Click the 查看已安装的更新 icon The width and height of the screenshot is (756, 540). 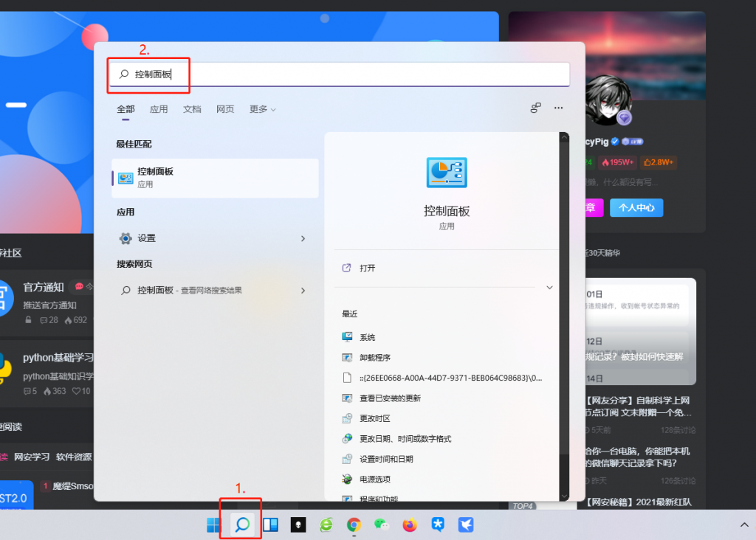(x=347, y=398)
